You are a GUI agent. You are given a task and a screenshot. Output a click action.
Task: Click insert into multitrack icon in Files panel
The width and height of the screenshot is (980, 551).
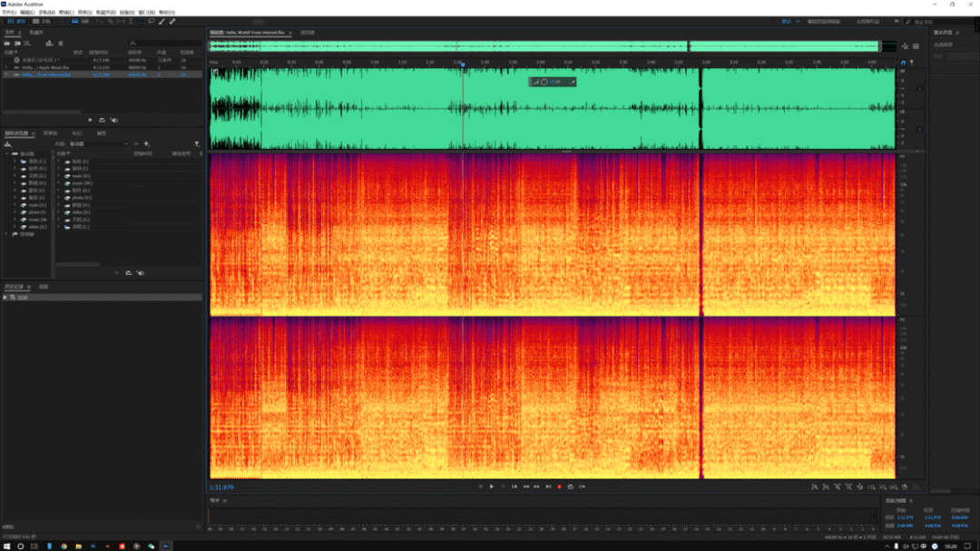pos(49,44)
